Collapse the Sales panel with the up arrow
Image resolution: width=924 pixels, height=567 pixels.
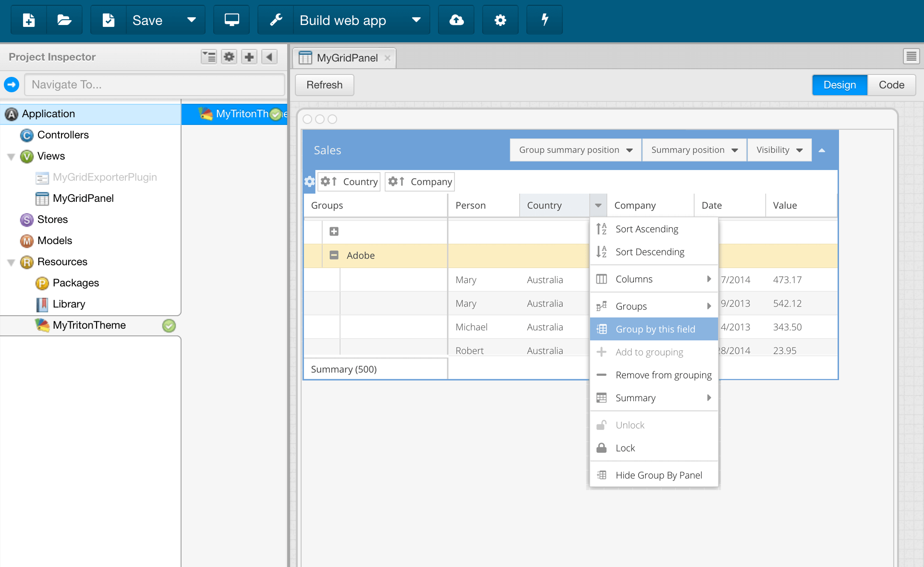coord(822,150)
